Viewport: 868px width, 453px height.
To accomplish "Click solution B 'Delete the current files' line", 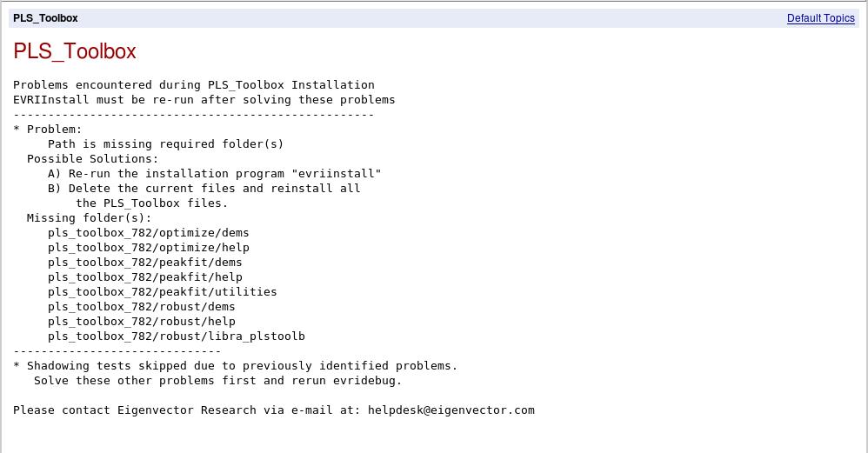I will click(204, 189).
